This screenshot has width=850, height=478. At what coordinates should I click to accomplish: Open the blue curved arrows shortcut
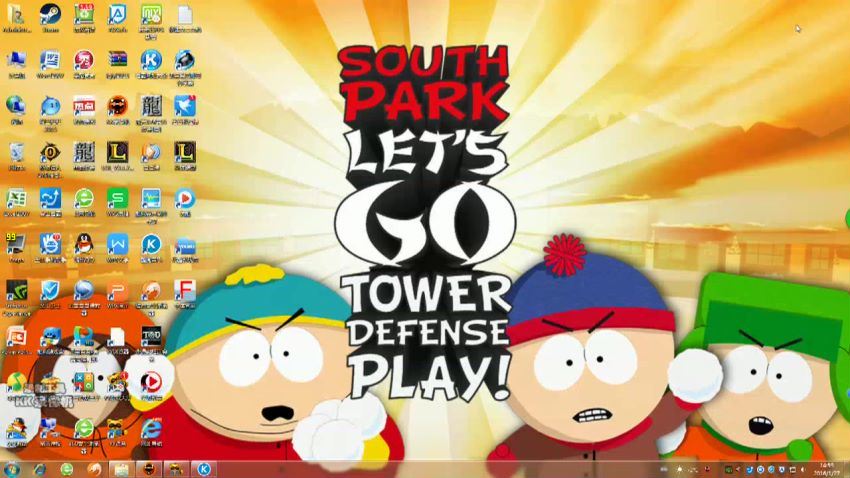coord(50,199)
